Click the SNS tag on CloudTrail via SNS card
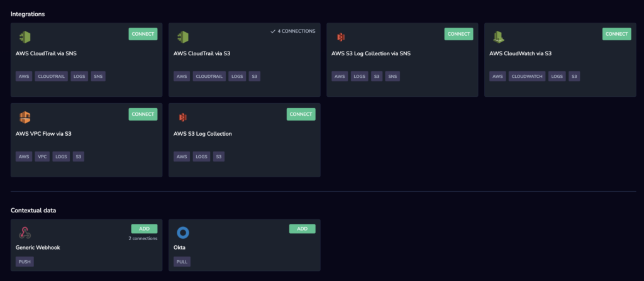The height and width of the screenshot is (281, 644). (x=98, y=77)
